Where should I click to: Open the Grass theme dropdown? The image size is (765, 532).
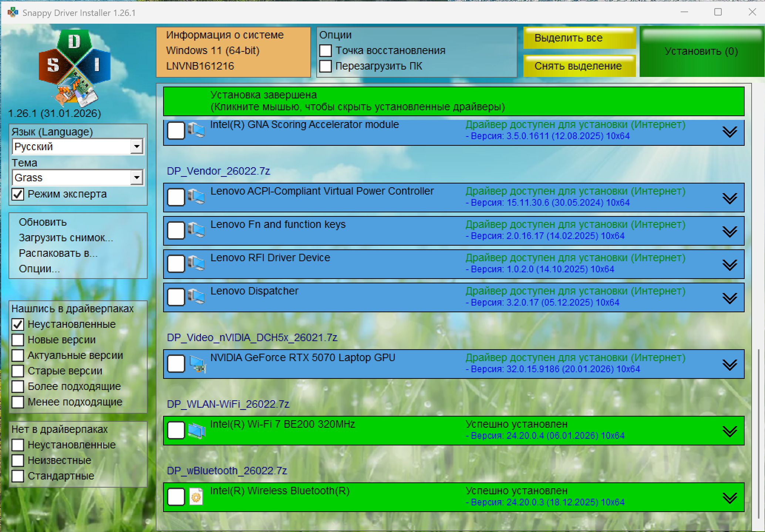[137, 178]
